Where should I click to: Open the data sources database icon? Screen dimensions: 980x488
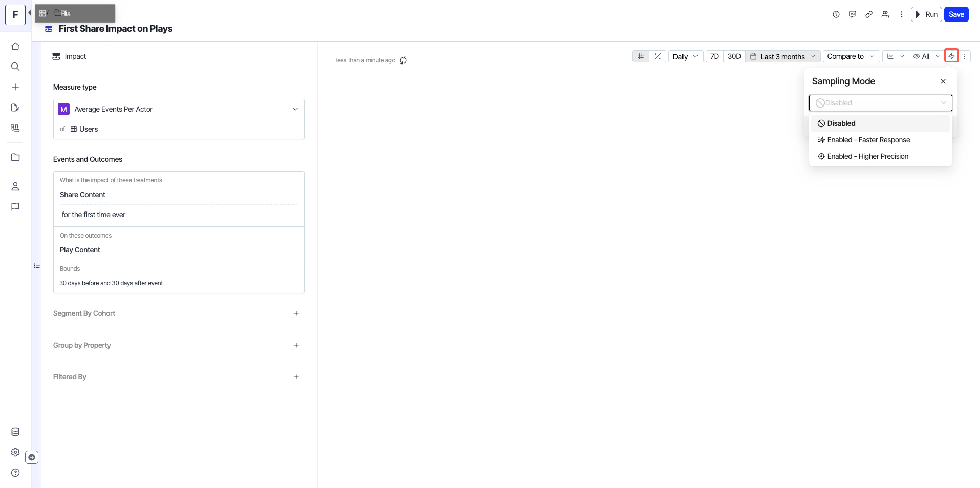15,432
